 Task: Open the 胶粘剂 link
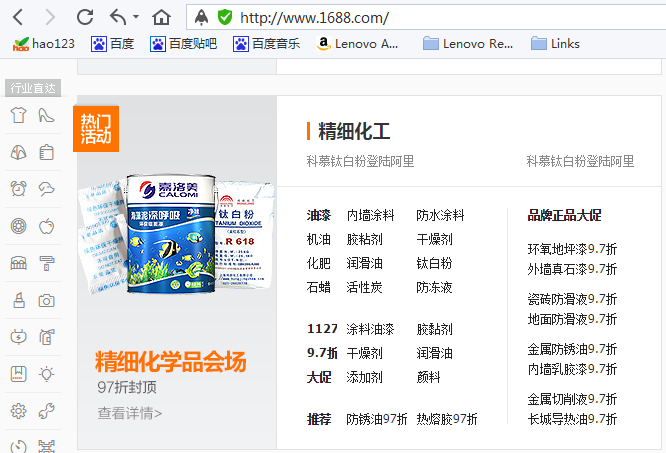pyautogui.click(x=364, y=239)
